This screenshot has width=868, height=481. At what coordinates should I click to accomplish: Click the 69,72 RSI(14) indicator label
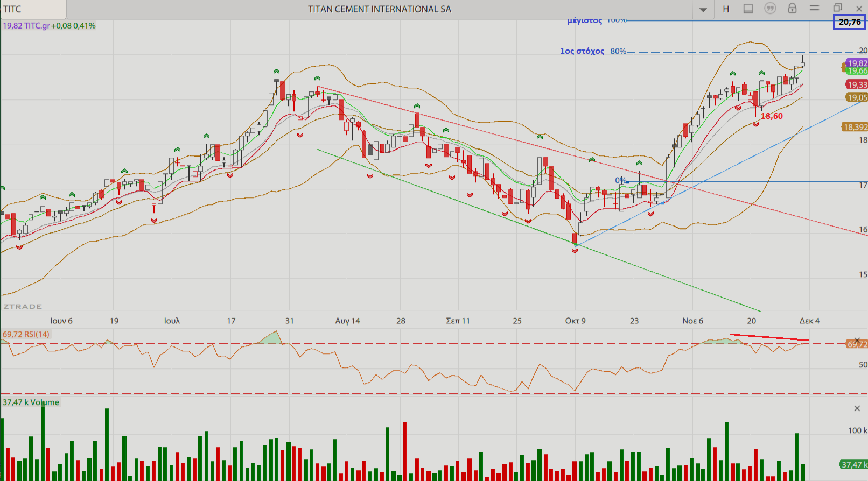click(x=26, y=334)
